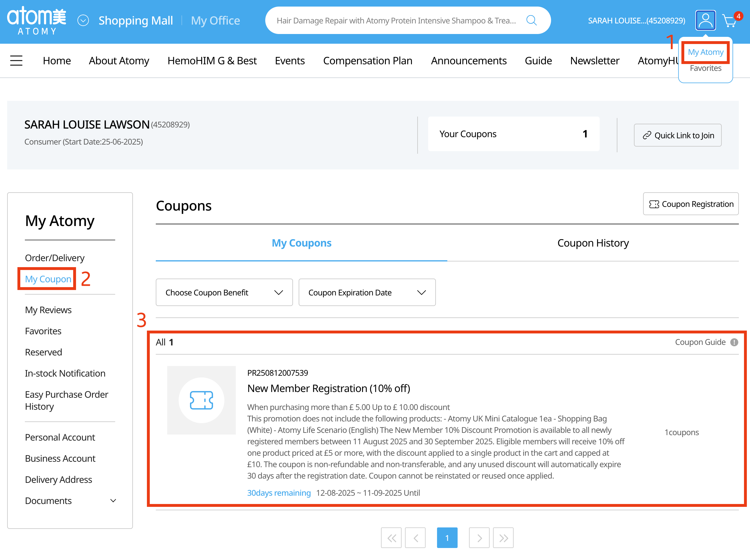Click the search magnifier icon

pyautogui.click(x=531, y=20)
